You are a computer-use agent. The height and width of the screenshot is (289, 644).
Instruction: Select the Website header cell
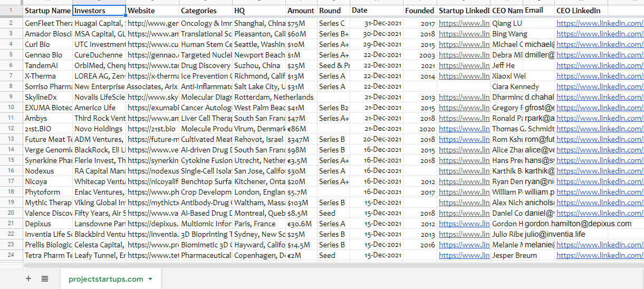153,11
